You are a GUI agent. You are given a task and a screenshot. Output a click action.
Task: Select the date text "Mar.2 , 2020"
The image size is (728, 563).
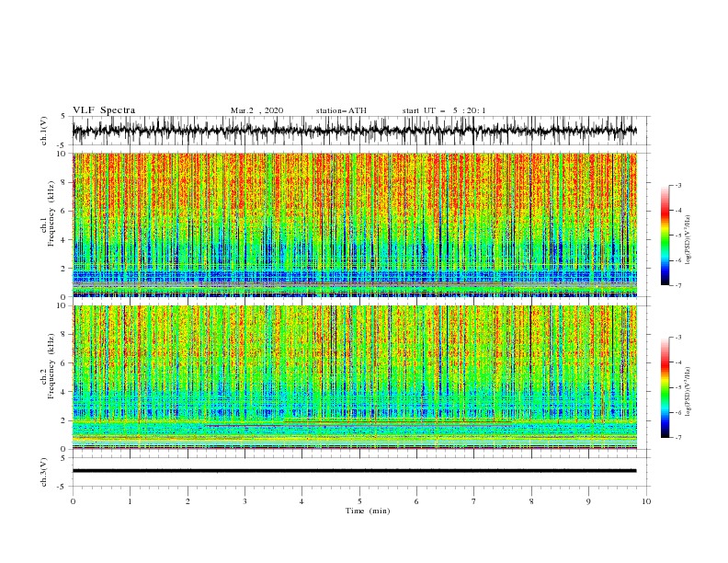[256, 110]
